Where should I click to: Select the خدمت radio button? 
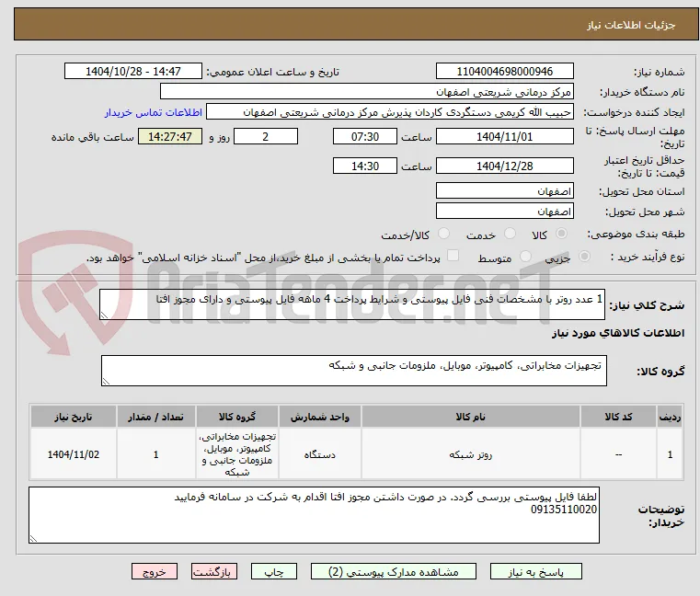tap(510, 234)
